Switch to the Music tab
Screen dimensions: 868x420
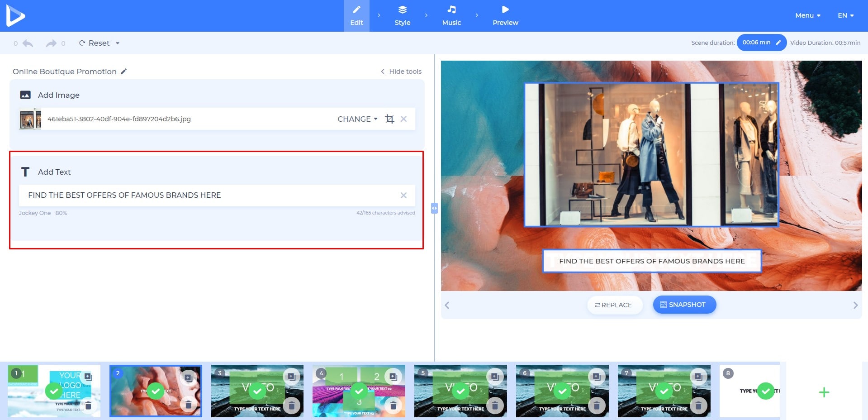click(x=451, y=15)
